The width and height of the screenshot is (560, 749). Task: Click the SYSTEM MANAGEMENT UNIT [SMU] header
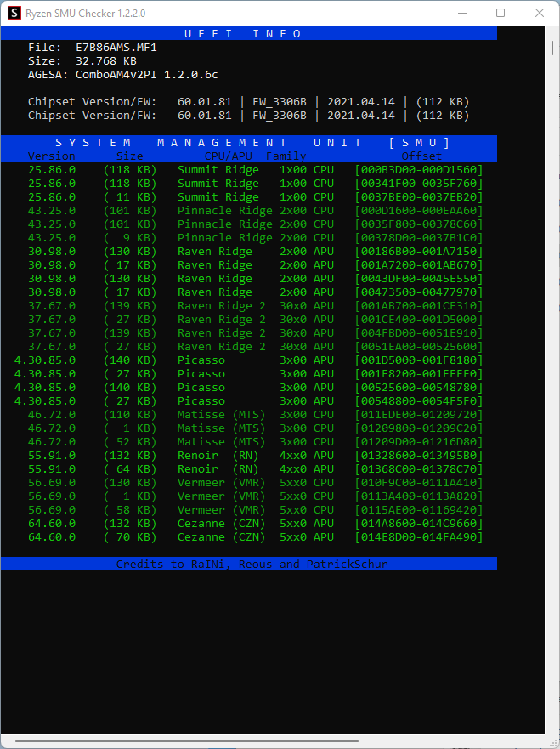pyautogui.click(x=252, y=143)
